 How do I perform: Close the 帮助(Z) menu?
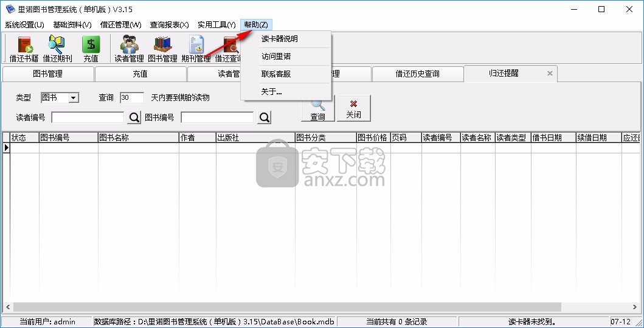(256, 25)
